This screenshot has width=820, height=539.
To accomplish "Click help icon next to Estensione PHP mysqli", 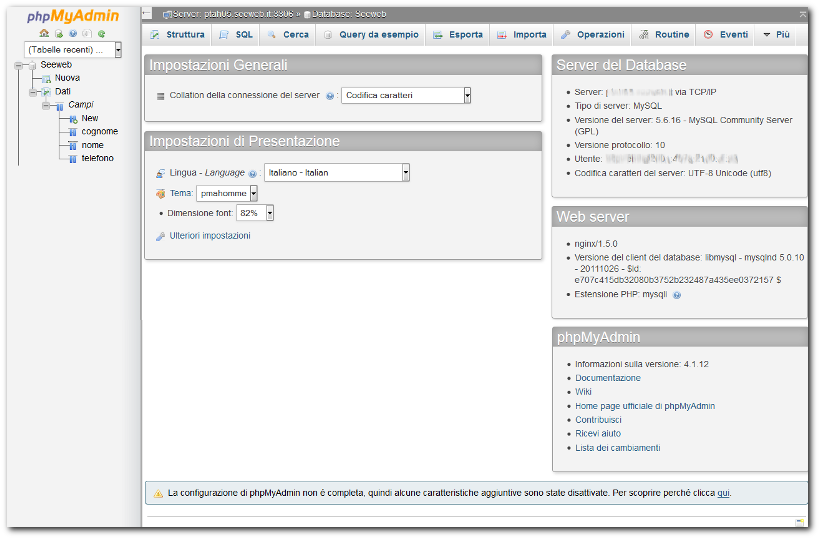I will 677,295.
